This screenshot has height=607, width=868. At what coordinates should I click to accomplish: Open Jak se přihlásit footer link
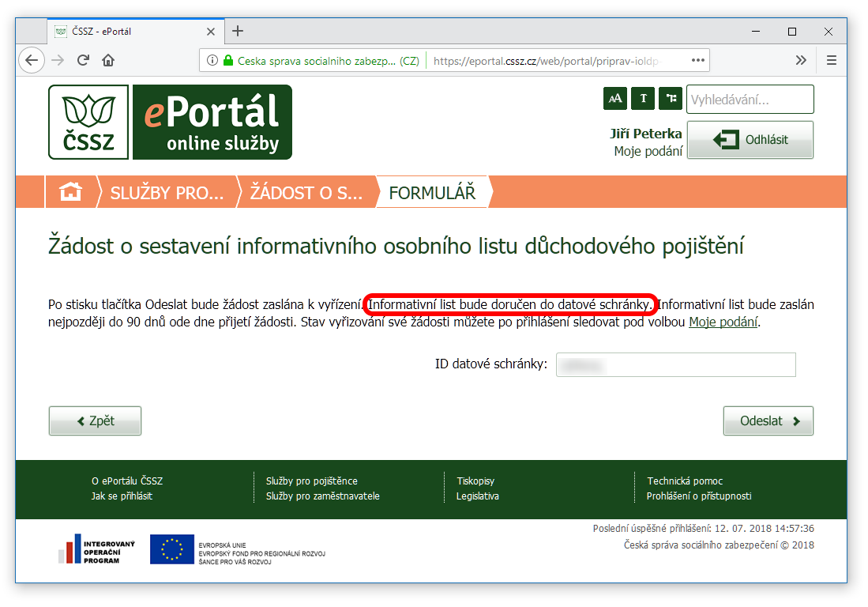[122, 496]
